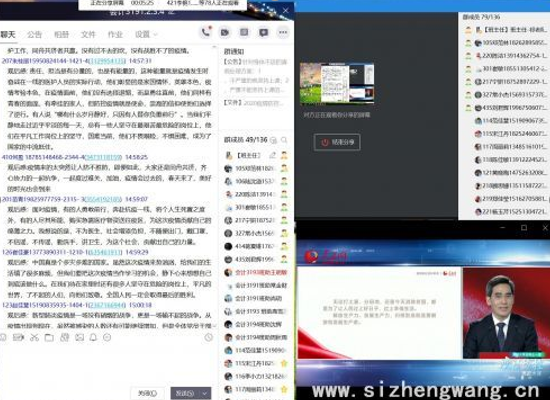Click the red stop sharing button

tap(337, 142)
